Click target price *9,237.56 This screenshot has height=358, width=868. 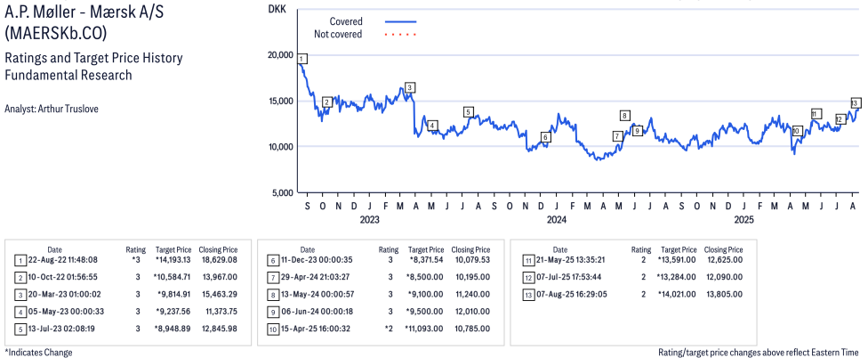tap(173, 312)
